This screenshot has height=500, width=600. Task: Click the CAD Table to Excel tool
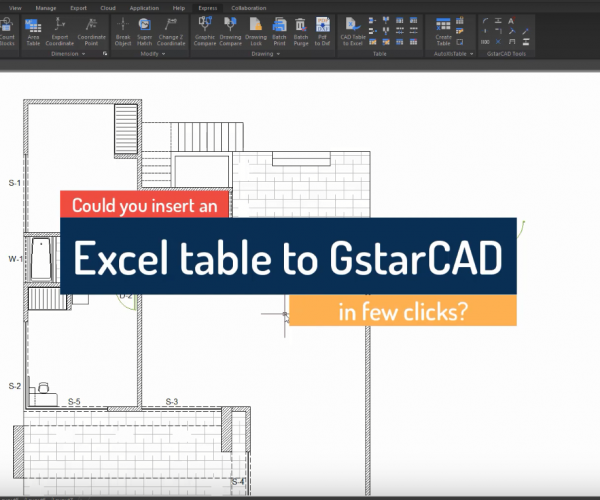click(353, 32)
